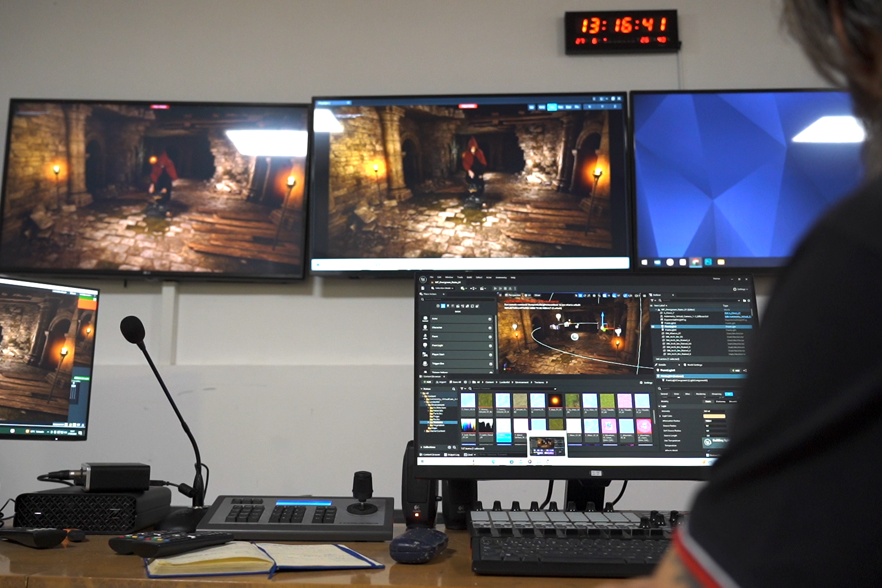Click the green Add button in Content Browser

point(427,382)
